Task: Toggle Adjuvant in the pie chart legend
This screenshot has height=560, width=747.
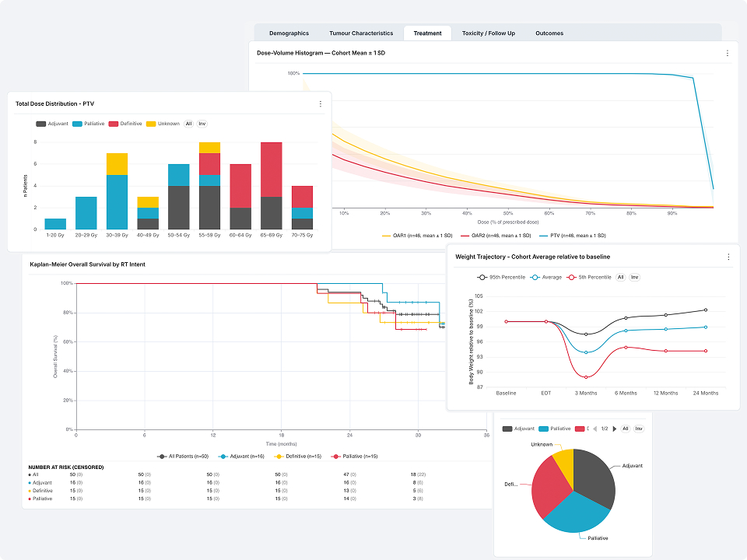Action: point(518,429)
